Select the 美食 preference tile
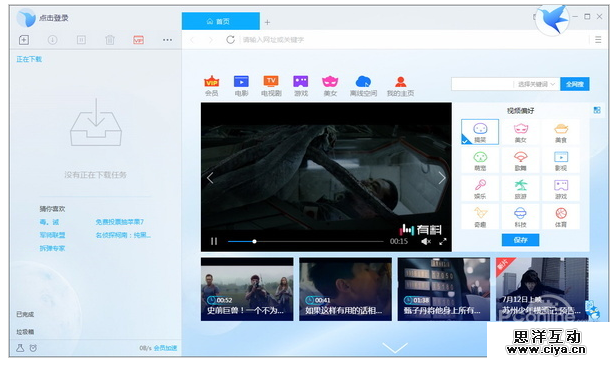The width and height of the screenshot is (615, 365). [561, 133]
